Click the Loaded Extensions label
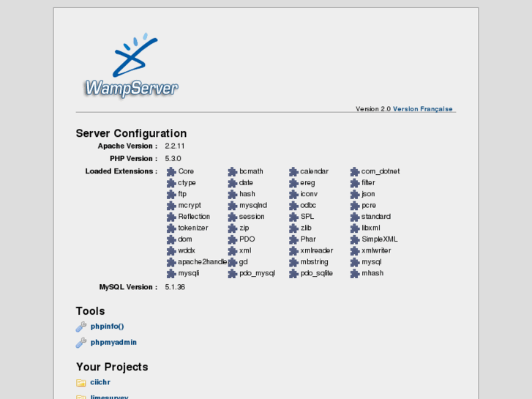The image size is (532, 399). pyautogui.click(x=121, y=171)
